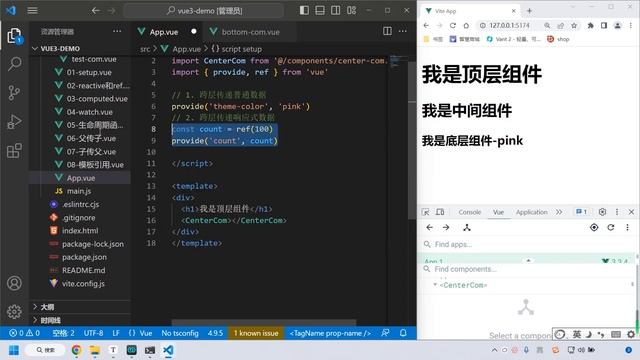Click the Find apps search field
Viewport: 640px width, 360px height.
527,244
